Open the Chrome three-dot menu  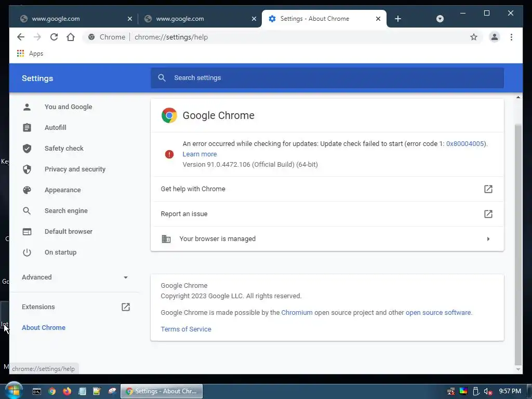(x=511, y=37)
